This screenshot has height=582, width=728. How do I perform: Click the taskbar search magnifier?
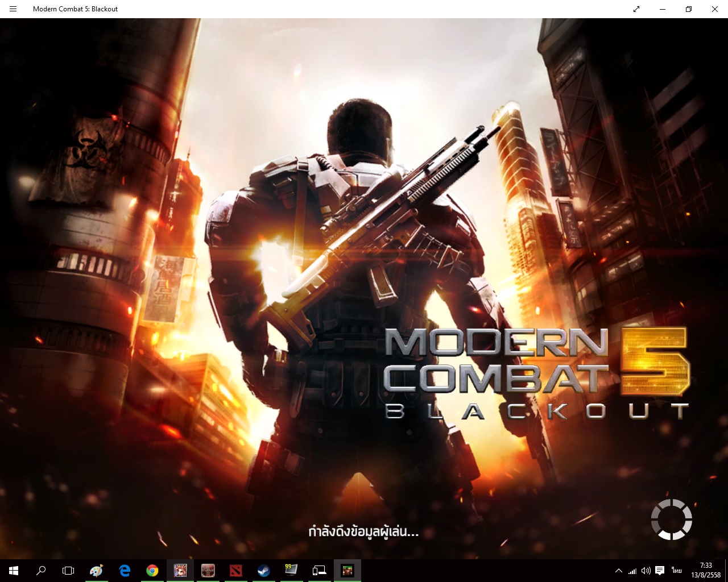point(41,571)
